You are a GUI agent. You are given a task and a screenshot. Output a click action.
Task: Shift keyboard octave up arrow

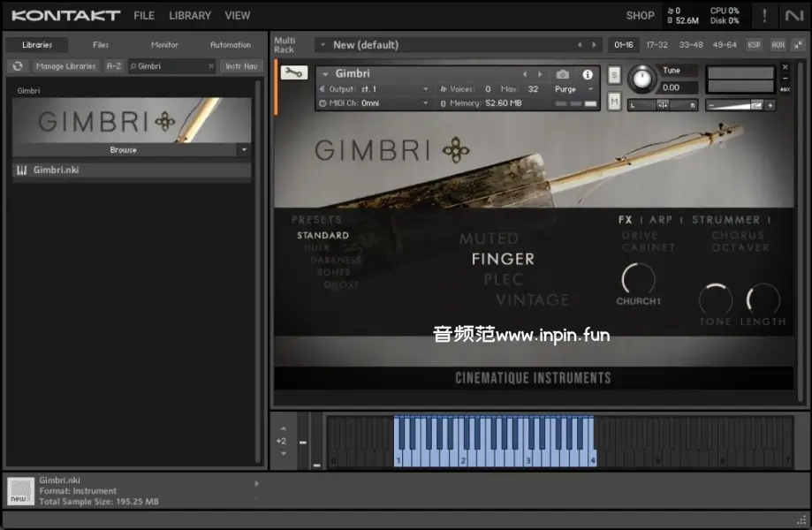pyautogui.click(x=284, y=428)
